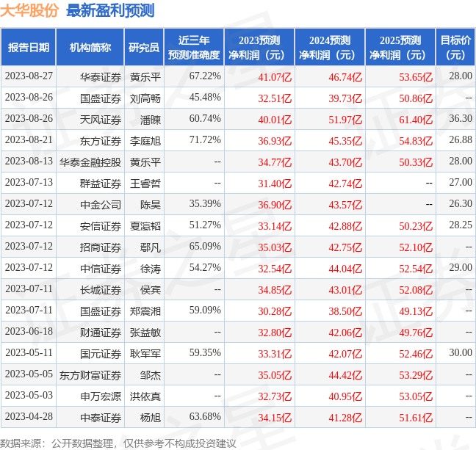Click the 目标价 column header

pos(455,47)
